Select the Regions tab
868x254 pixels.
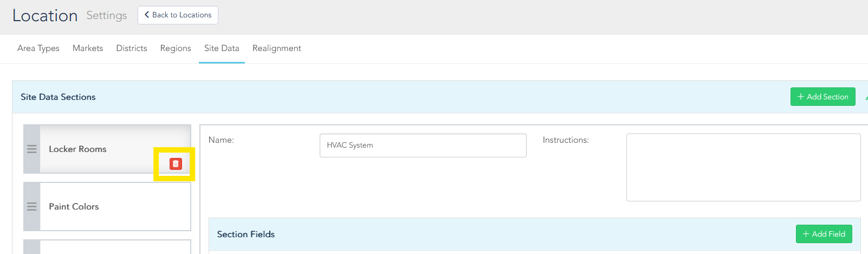point(176,48)
